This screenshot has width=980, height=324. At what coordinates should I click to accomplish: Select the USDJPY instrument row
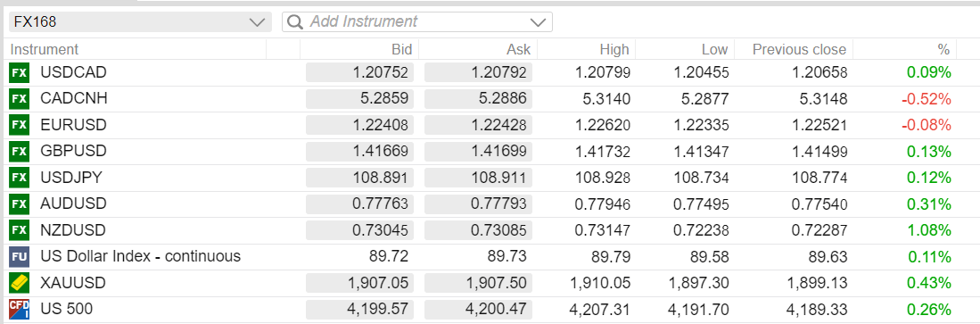click(x=490, y=178)
